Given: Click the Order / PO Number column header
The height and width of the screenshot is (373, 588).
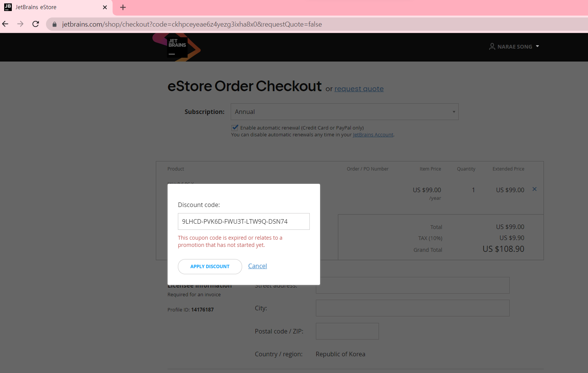Looking at the screenshot, I should (x=368, y=169).
